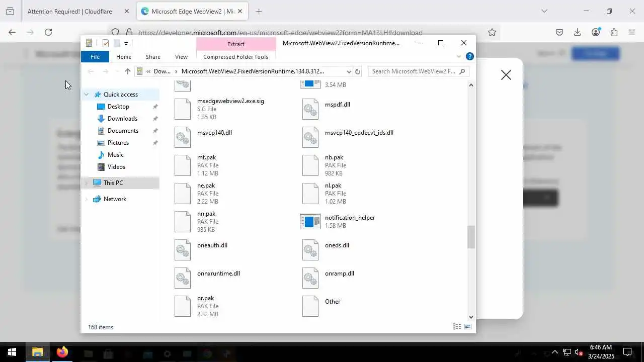Image resolution: width=644 pixels, height=362 pixels.
Task: Open Music in the navigation pane
Action: point(116,155)
